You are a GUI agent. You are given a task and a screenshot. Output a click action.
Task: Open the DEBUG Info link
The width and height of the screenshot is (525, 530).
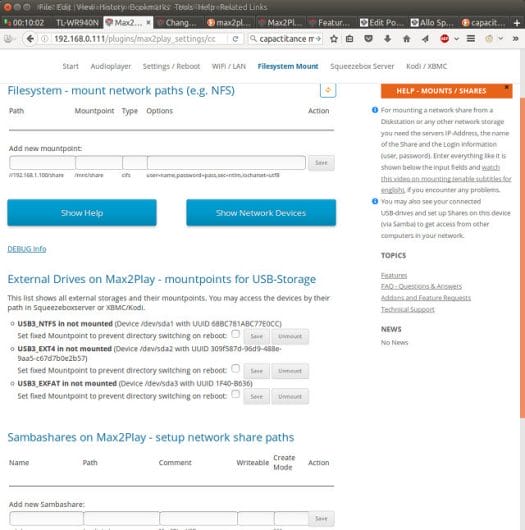(x=27, y=249)
